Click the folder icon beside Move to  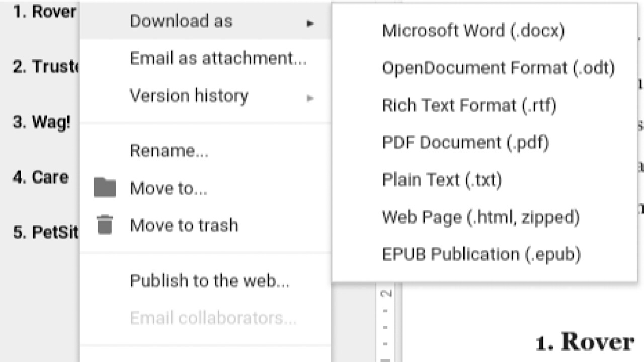[105, 188]
